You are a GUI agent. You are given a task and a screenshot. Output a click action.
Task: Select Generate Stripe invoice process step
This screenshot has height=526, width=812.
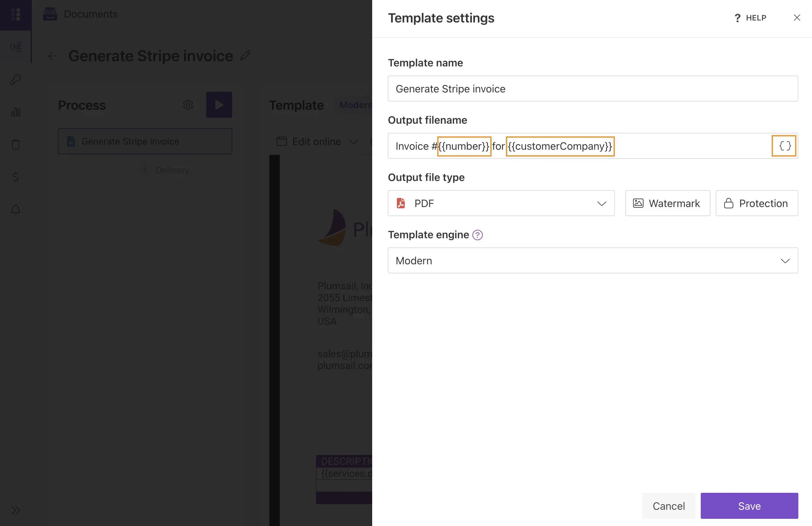(x=145, y=141)
